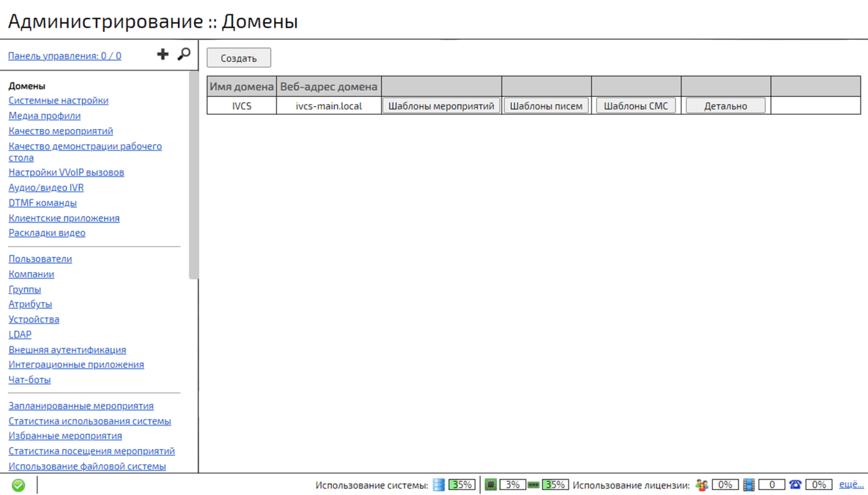Open the "Системные настройки" menu item
Screen dimensions: 868x495
pyautogui.click(x=58, y=100)
